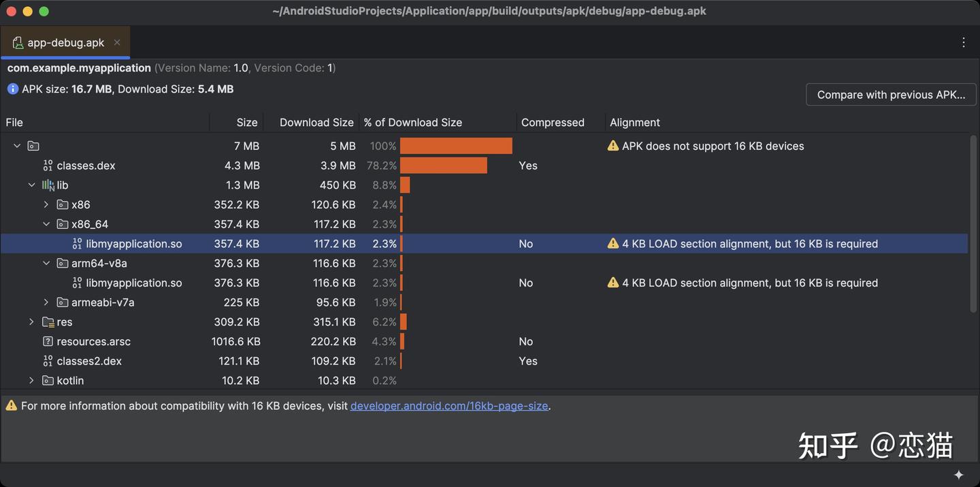Open the developer.android.com/16kb-page-size link
The width and height of the screenshot is (980, 487).
pyautogui.click(x=449, y=405)
